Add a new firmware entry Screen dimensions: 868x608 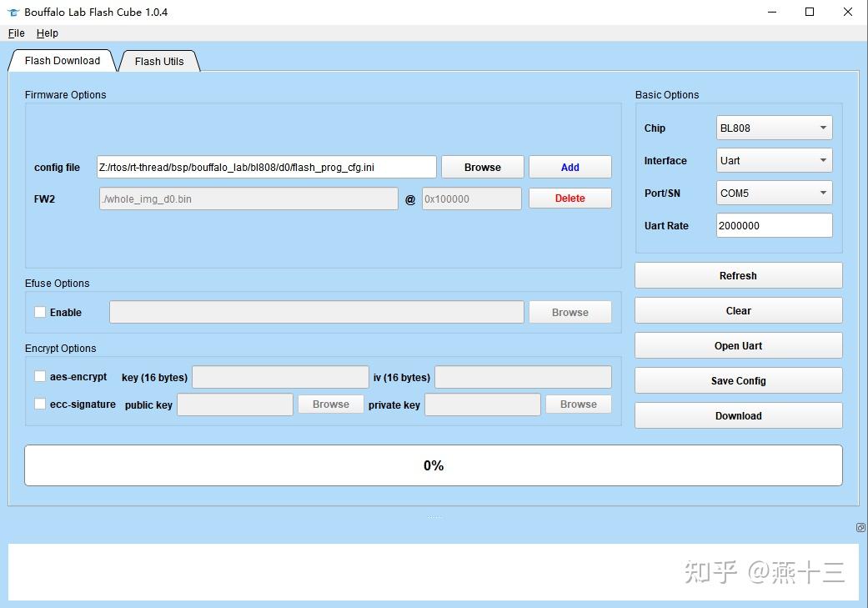point(569,167)
